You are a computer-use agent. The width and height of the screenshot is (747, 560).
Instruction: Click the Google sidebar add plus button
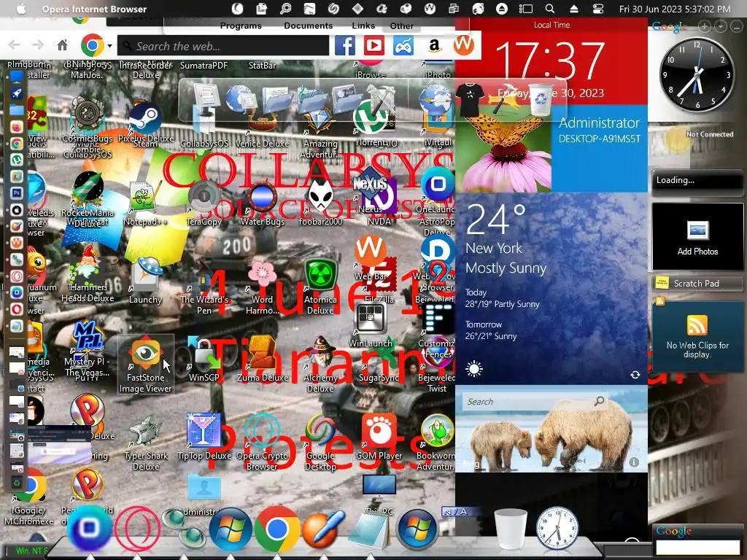pyautogui.click(x=705, y=26)
